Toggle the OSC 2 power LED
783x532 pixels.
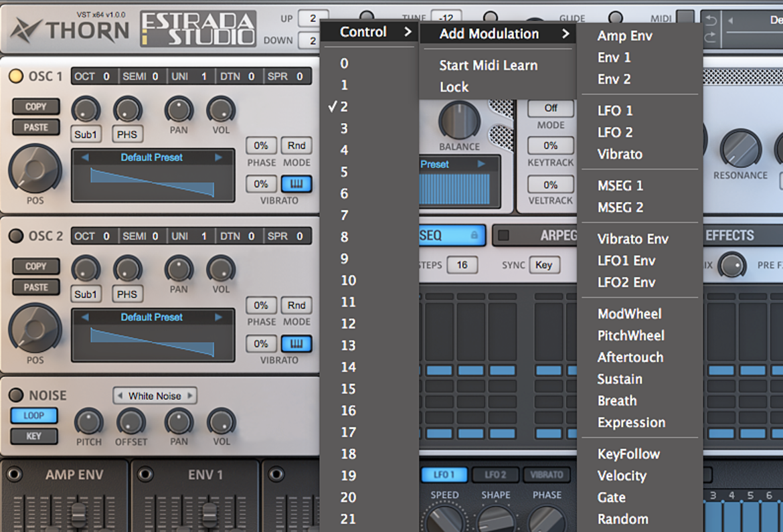[x=16, y=236]
